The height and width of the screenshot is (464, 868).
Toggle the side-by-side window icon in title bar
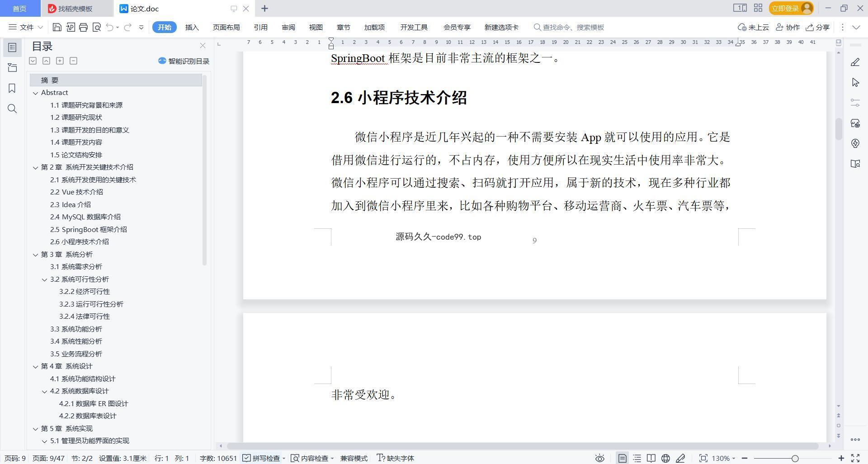click(740, 8)
